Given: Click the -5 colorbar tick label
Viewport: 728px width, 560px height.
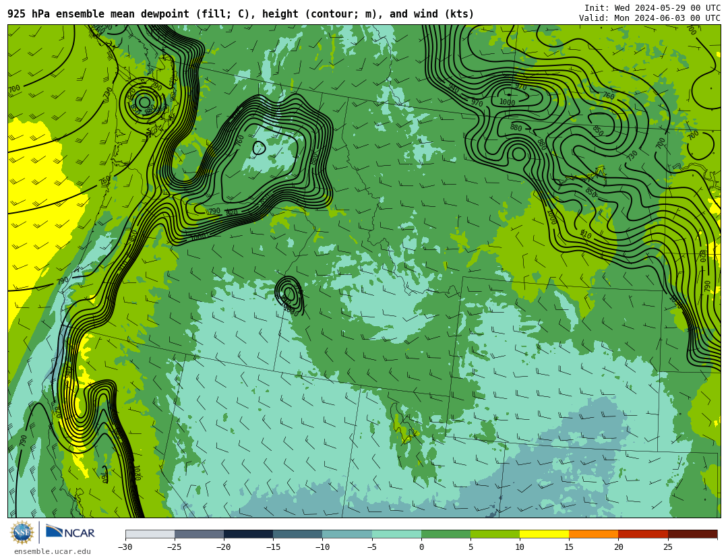Looking at the screenshot, I should [x=371, y=547].
